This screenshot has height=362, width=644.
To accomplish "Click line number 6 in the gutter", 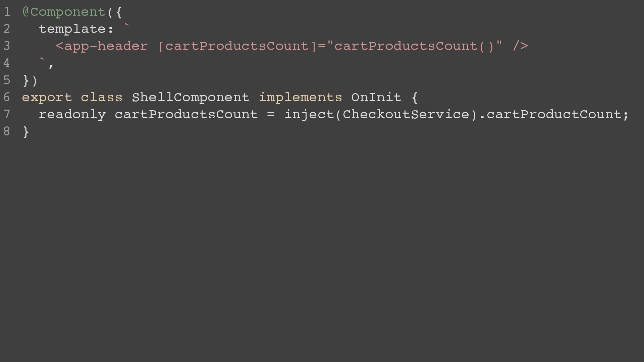I will coord(7,98).
